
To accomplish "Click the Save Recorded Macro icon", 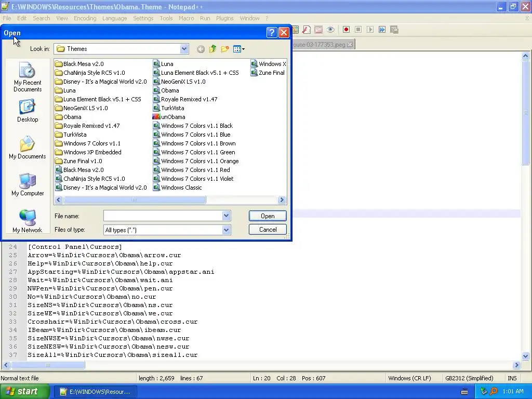I will click(x=394, y=30).
